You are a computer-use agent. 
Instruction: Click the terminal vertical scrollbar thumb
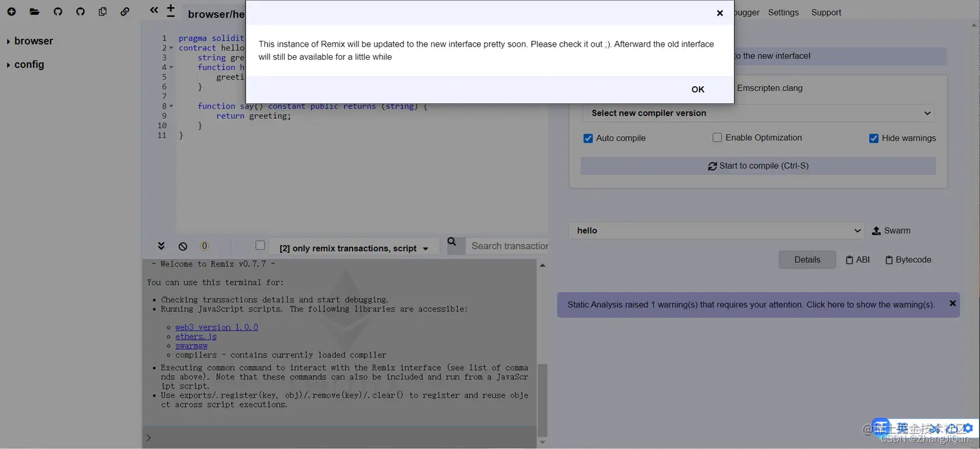click(x=542, y=400)
